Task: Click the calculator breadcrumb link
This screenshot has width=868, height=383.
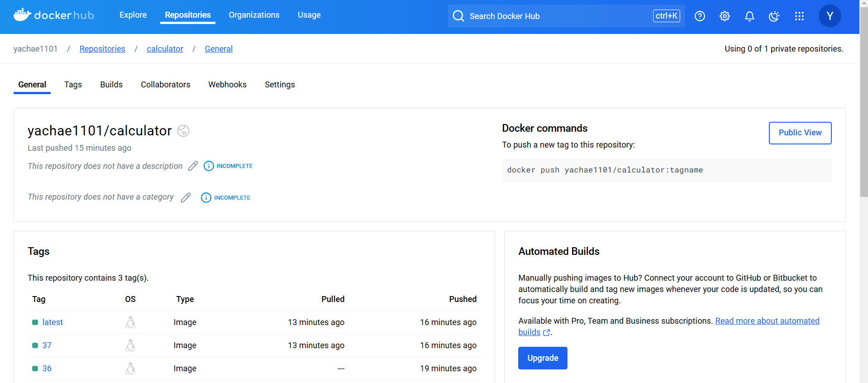Action: point(165,49)
